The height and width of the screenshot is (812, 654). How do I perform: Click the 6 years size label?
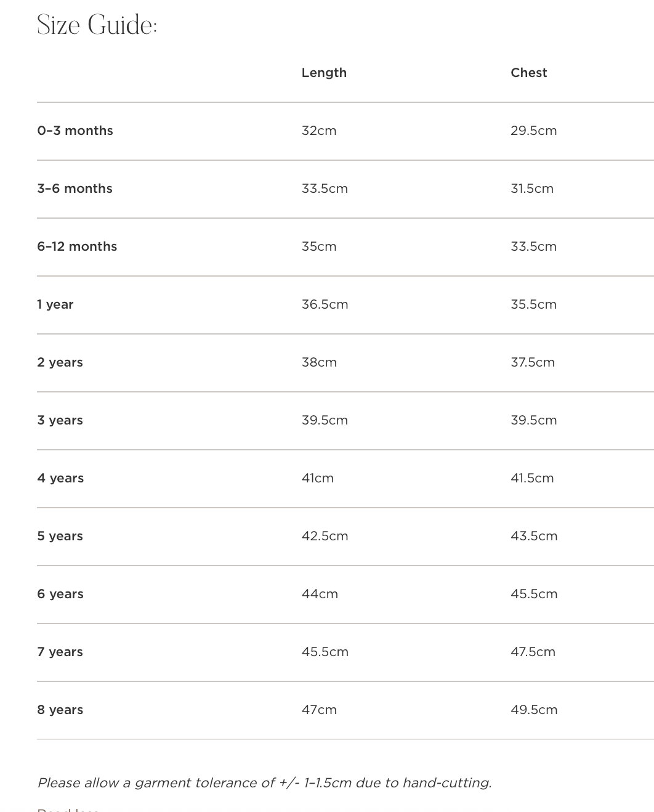point(60,594)
